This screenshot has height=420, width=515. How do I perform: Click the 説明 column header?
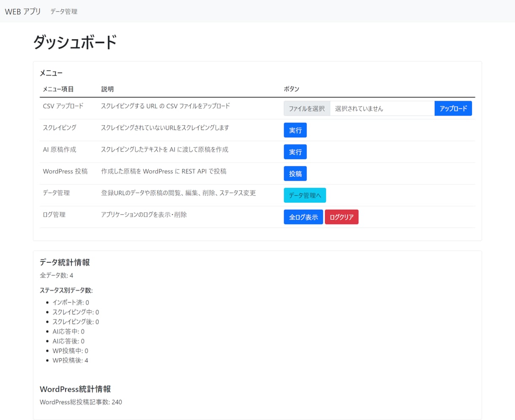107,89
